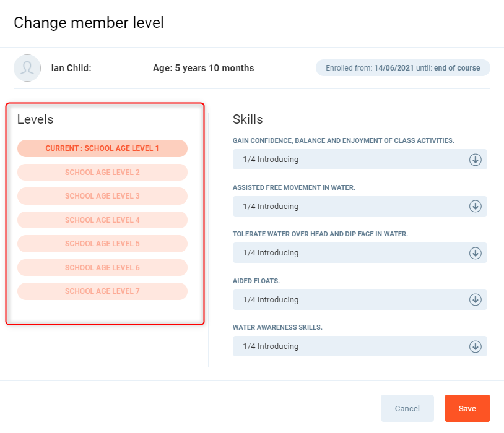Choose School Age Level 3

[x=102, y=196]
